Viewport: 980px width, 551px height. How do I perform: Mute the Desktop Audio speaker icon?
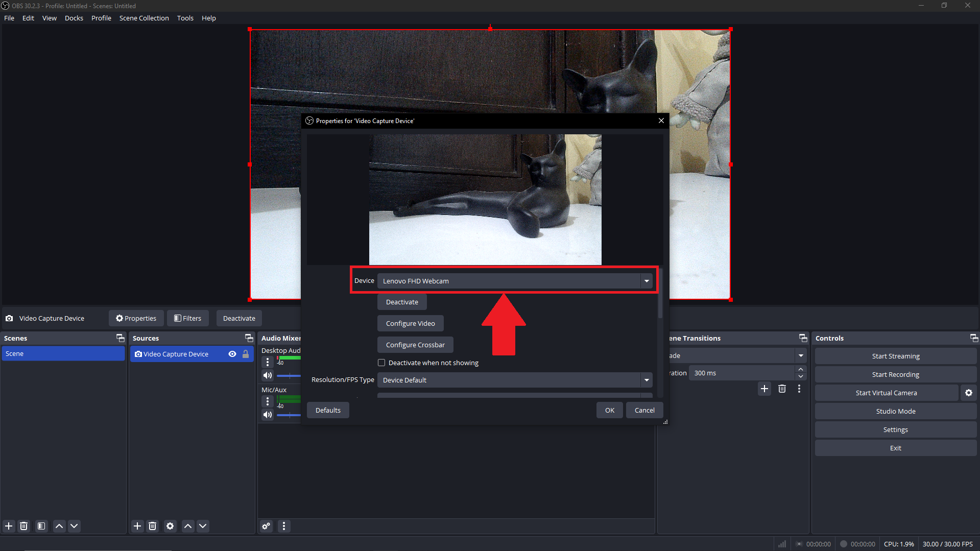coord(267,375)
